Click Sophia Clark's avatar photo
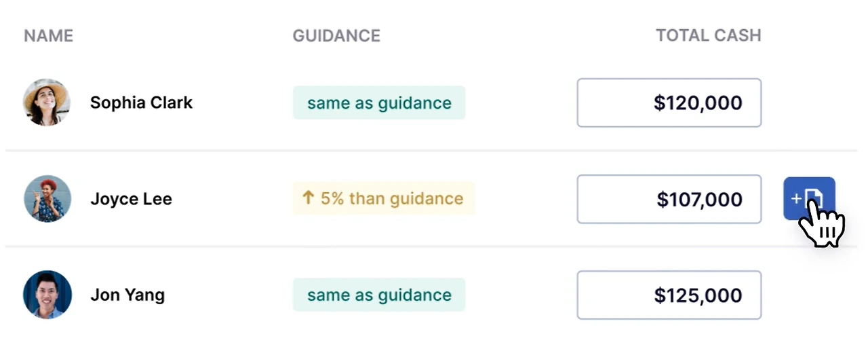The width and height of the screenshot is (868, 349). [x=47, y=103]
